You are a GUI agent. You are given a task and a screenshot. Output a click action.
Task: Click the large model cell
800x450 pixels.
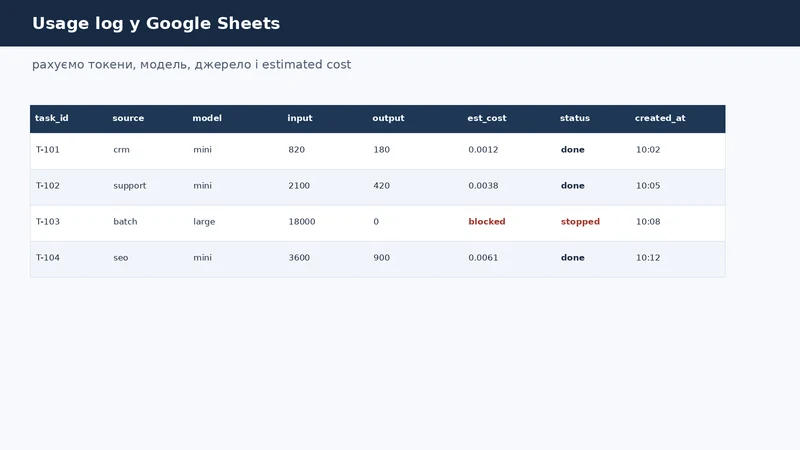(204, 222)
